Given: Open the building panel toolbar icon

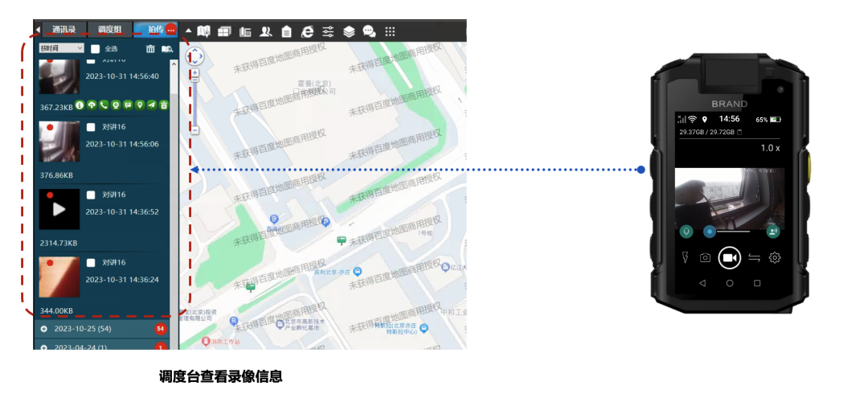Looking at the screenshot, I should point(245,32).
